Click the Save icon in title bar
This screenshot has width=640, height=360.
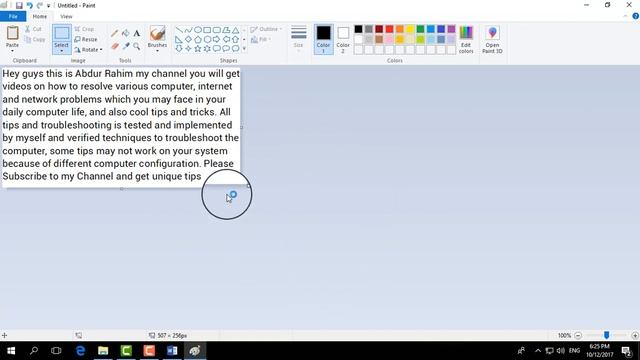(x=19, y=5)
